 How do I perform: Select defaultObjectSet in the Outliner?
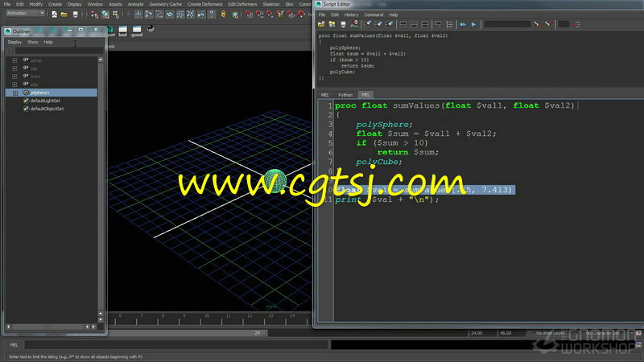pos(47,109)
